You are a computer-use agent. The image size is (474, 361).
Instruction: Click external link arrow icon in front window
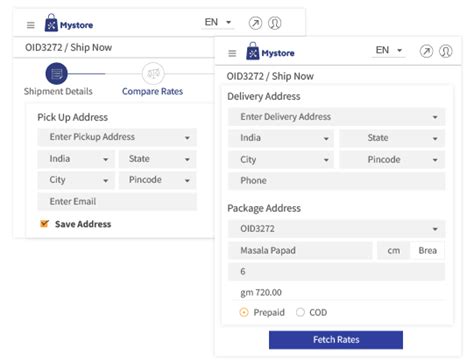click(x=426, y=51)
